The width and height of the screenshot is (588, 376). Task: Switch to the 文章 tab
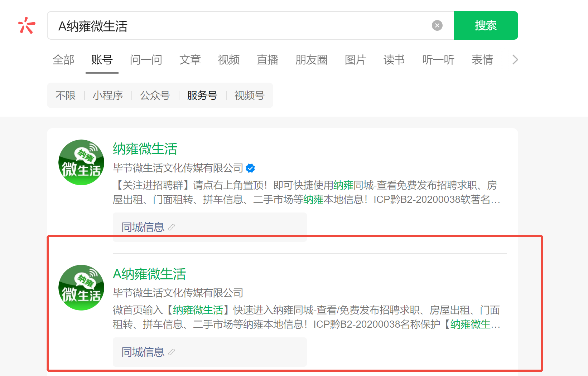coord(190,59)
